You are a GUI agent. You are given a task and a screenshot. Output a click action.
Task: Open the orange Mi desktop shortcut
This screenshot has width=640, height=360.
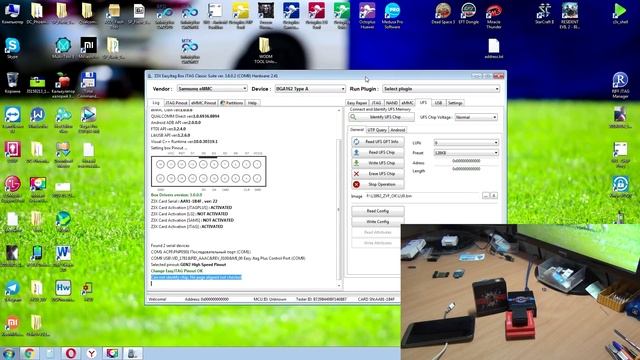click(x=12, y=326)
